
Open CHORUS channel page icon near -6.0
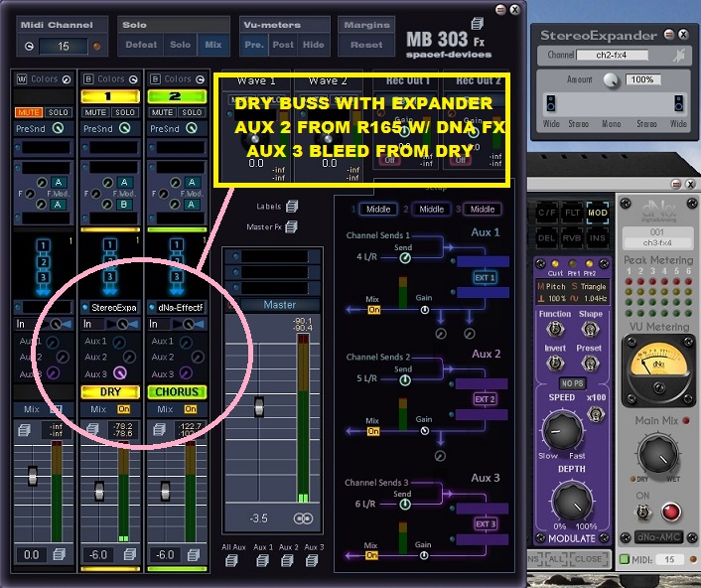tap(194, 555)
